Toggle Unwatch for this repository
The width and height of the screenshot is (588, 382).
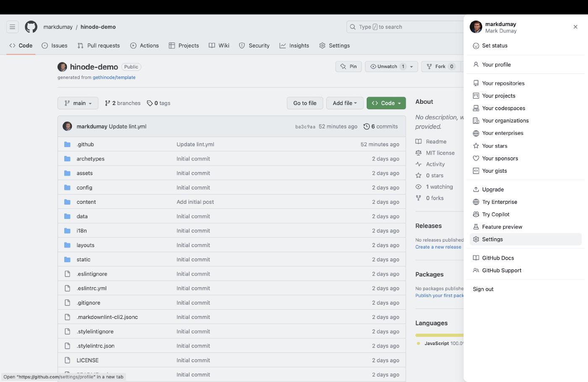pyautogui.click(x=384, y=66)
